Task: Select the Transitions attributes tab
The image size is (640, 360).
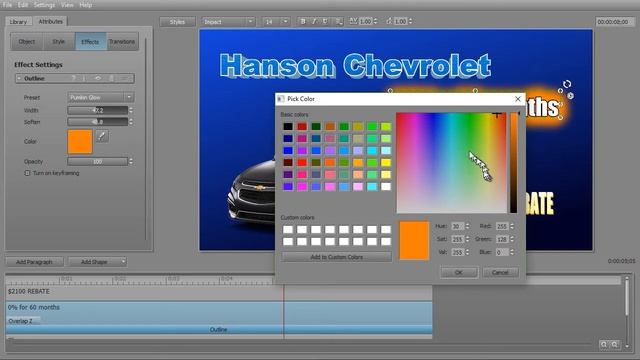Action: 122,42
